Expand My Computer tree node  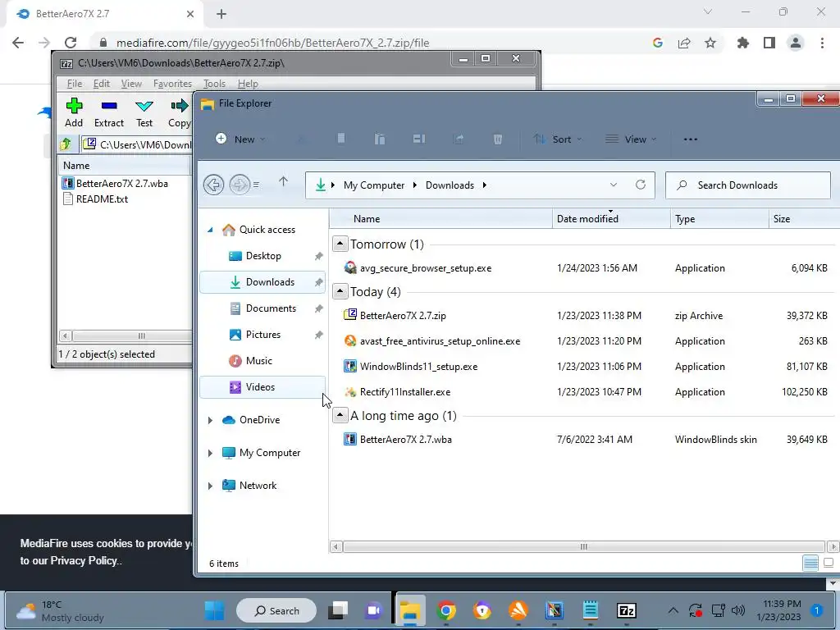(210, 453)
